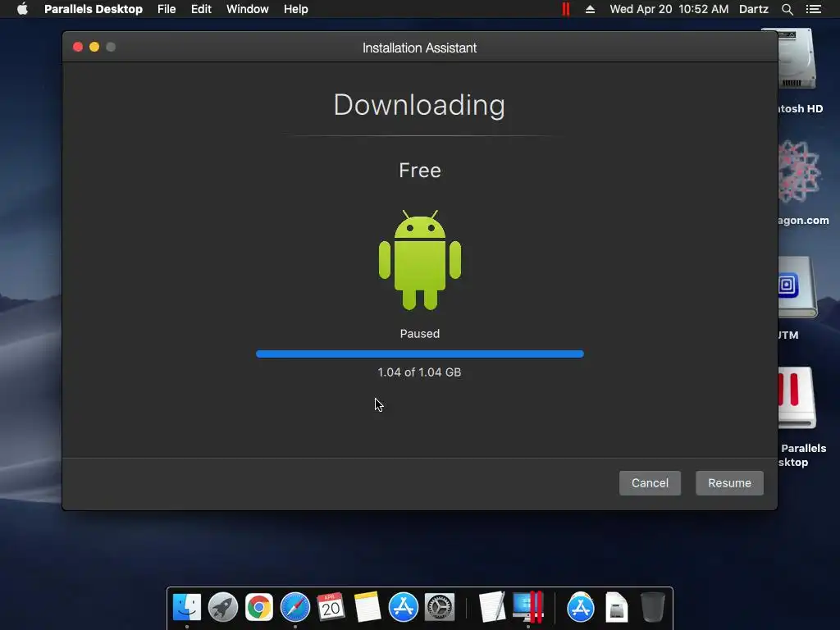
Task: Open Notification Center list icon
Action: 814,9
